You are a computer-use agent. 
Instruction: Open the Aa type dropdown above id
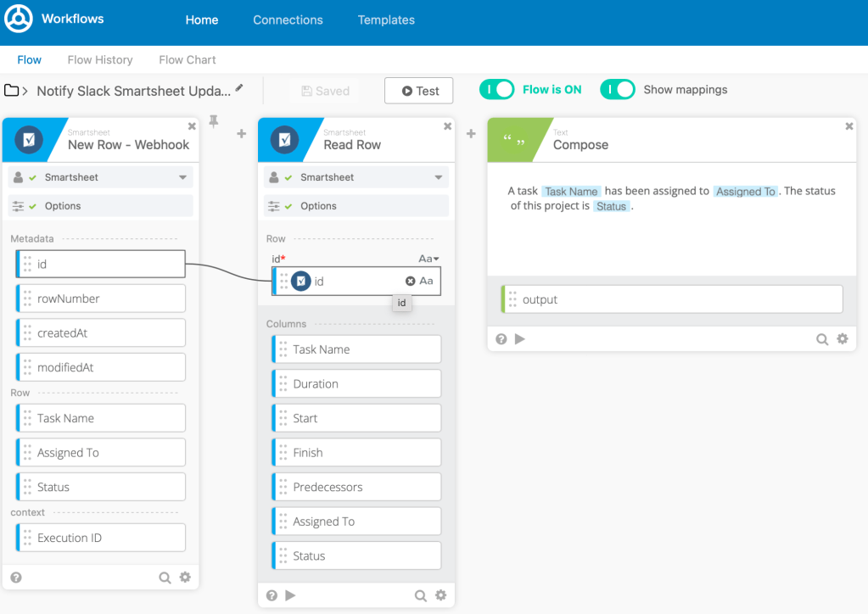coord(428,259)
